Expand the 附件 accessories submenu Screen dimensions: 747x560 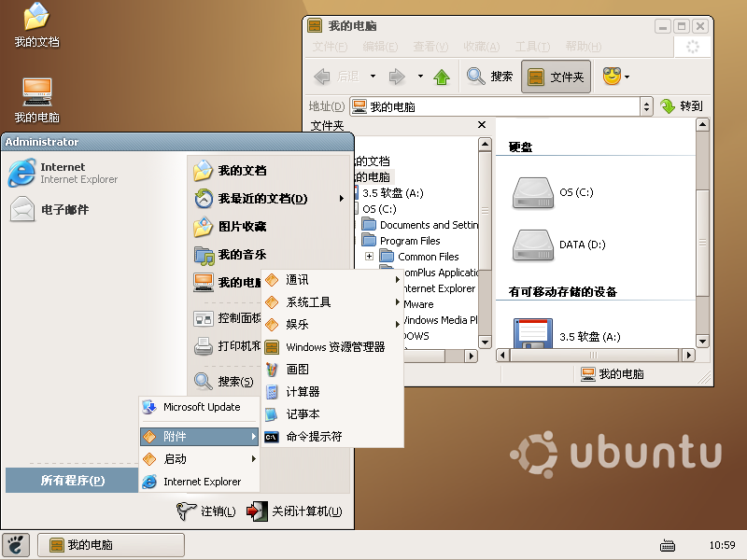coord(199,436)
